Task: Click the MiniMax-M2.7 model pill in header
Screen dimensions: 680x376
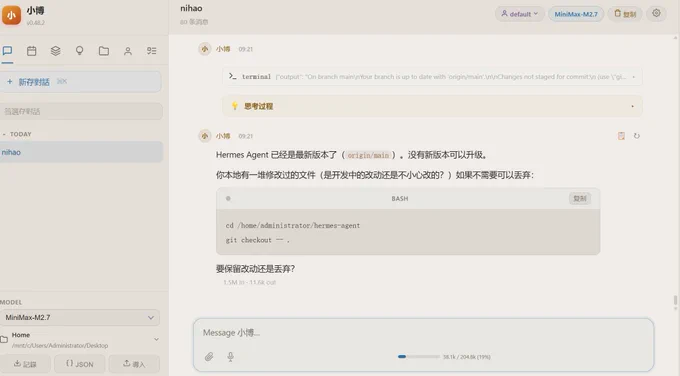Action: (576, 14)
